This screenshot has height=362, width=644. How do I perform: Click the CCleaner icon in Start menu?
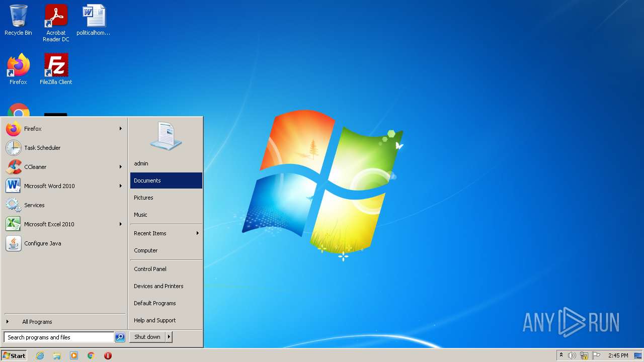click(x=14, y=167)
